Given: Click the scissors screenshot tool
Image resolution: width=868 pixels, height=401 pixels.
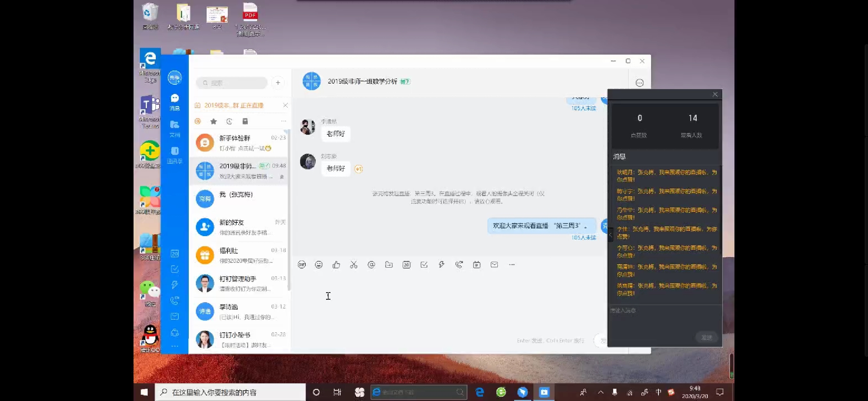Looking at the screenshot, I should [x=354, y=265].
